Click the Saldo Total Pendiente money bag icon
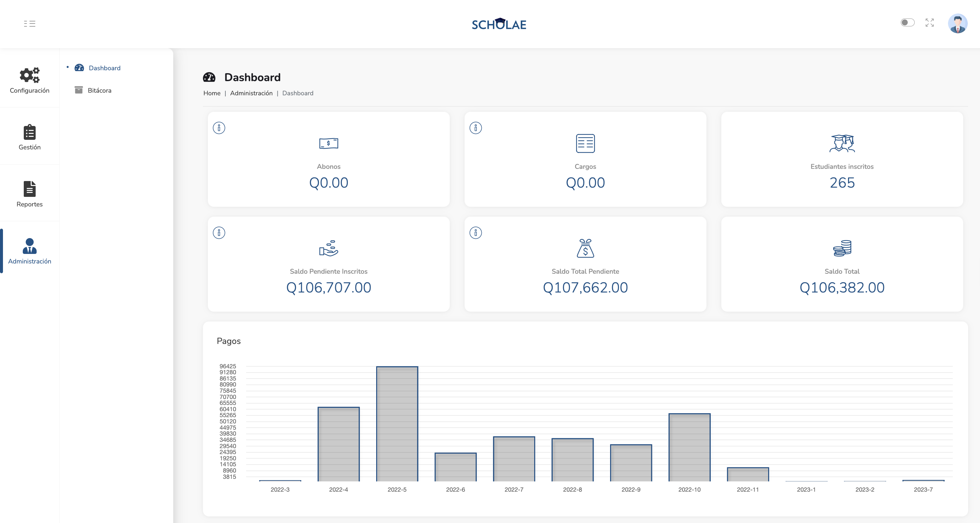Viewport: 980px width, 523px height. pyautogui.click(x=585, y=249)
